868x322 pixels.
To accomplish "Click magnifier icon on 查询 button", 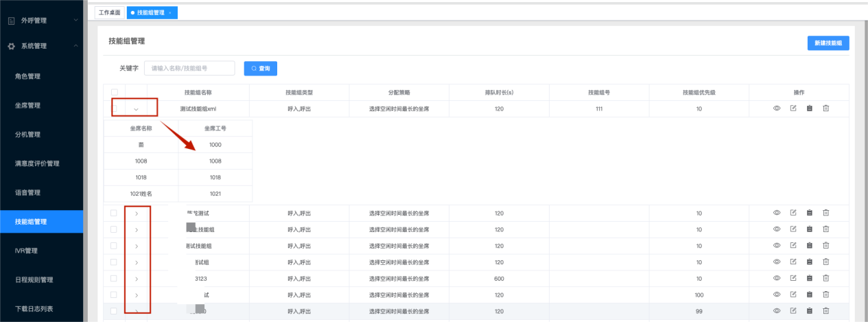I will tap(254, 69).
